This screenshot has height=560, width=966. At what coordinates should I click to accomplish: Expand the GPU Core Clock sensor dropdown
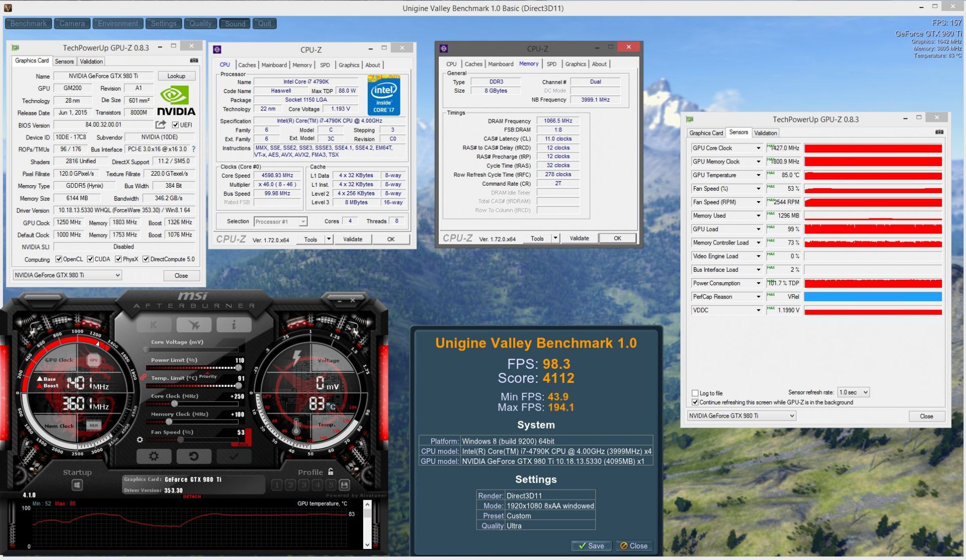click(758, 148)
